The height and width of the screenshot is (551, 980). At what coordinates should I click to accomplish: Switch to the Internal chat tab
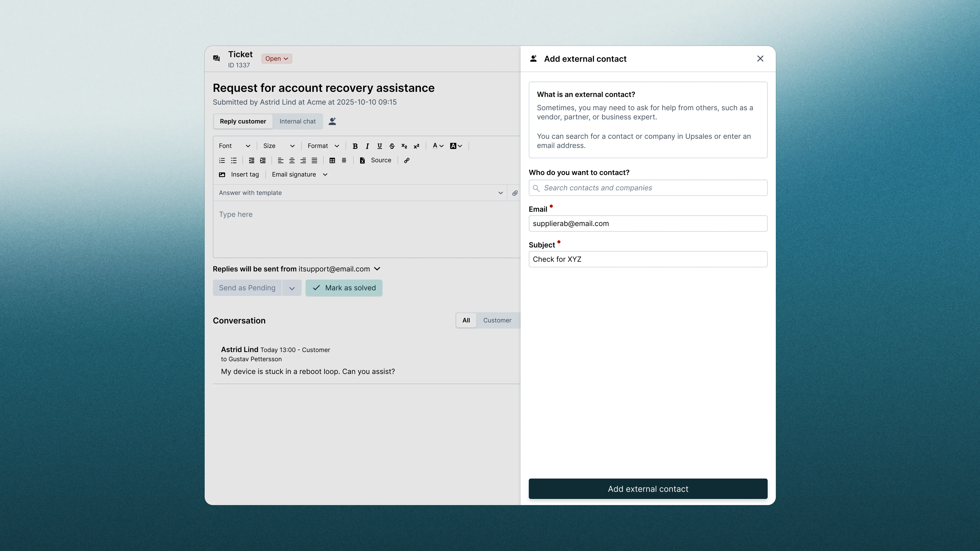click(x=298, y=121)
